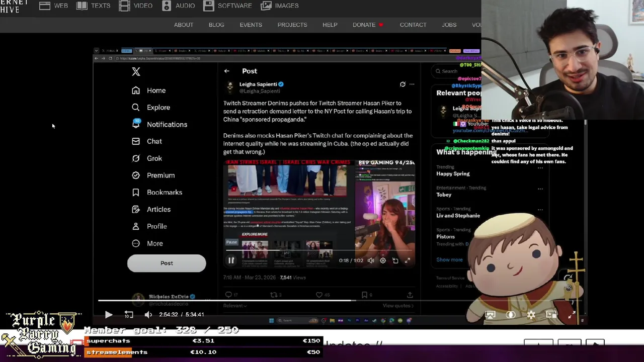
Task: Open the WEB section
Action: [x=53, y=6]
